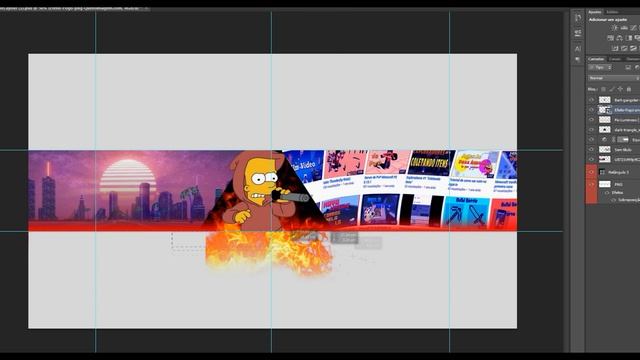Hide the Bart gangster layer
The image size is (640, 360).
coord(591,100)
